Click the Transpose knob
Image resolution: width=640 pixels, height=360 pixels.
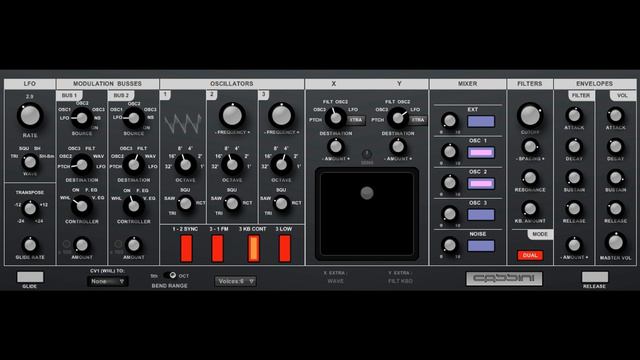coord(30,209)
